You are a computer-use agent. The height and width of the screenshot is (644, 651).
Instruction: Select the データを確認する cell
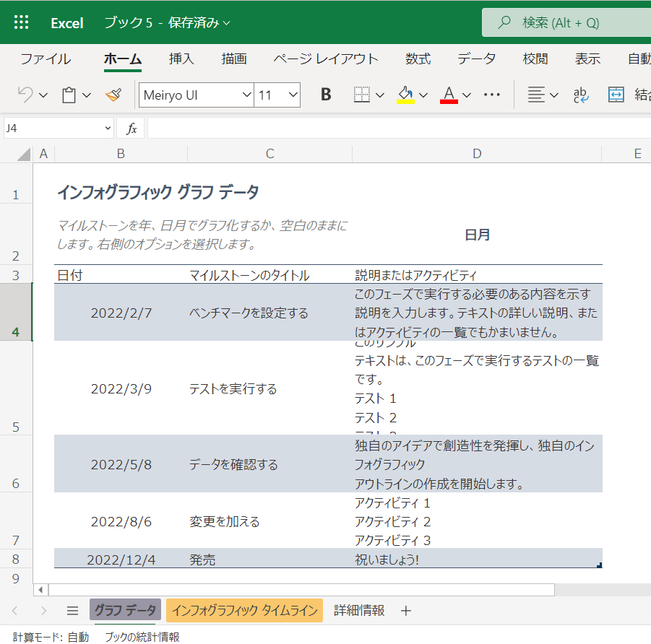coord(270,464)
